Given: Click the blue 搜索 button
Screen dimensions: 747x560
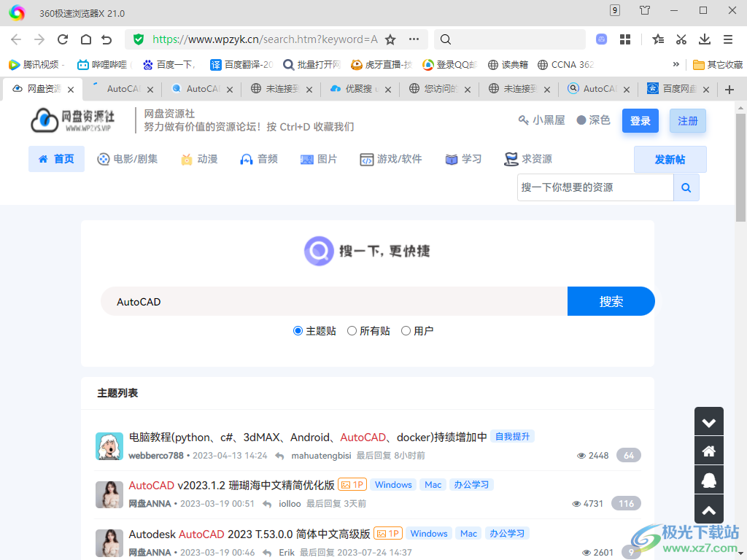Looking at the screenshot, I should coord(611,301).
